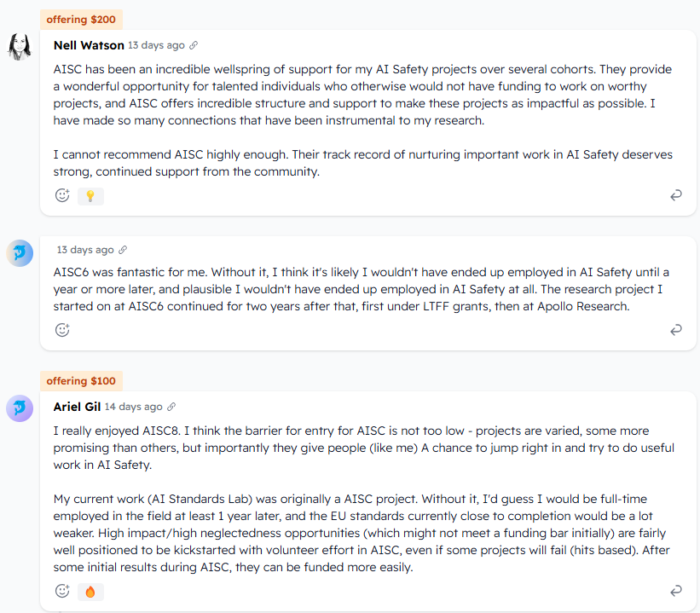This screenshot has width=700, height=613.
Task: Reply to Nell Watson's comment
Action: [x=676, y=195]
